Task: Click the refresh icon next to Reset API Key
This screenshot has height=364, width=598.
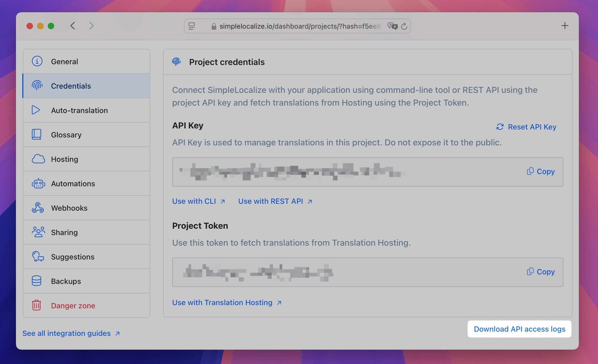Action: [x=500, y=127]
